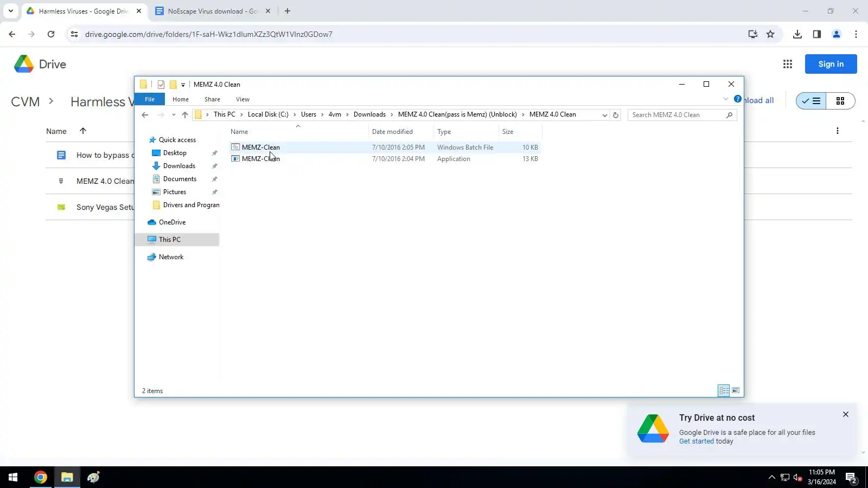Viewport: 868px width, 488px height.
Task: Switch Drive to list layout
Action: point(811,101)
